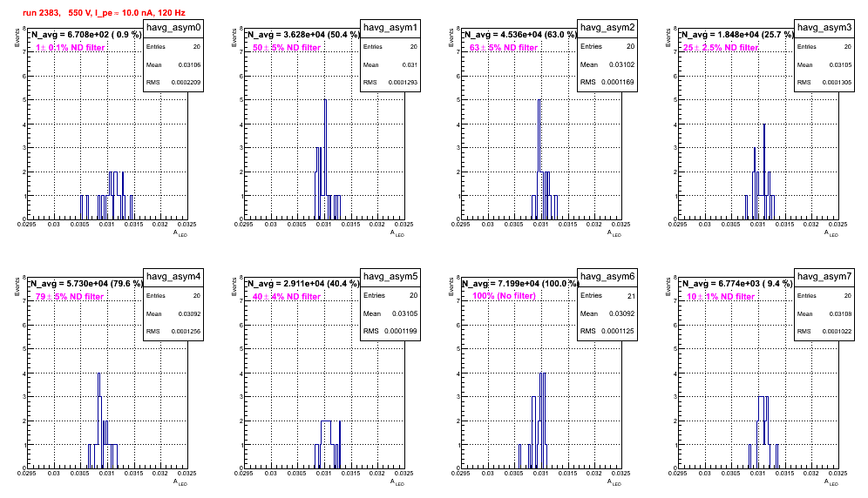Viewport: 868px width, 498px height.
Task: Click Entries count 21 in havg_asym6 box
Action: [x=631, y=296]
